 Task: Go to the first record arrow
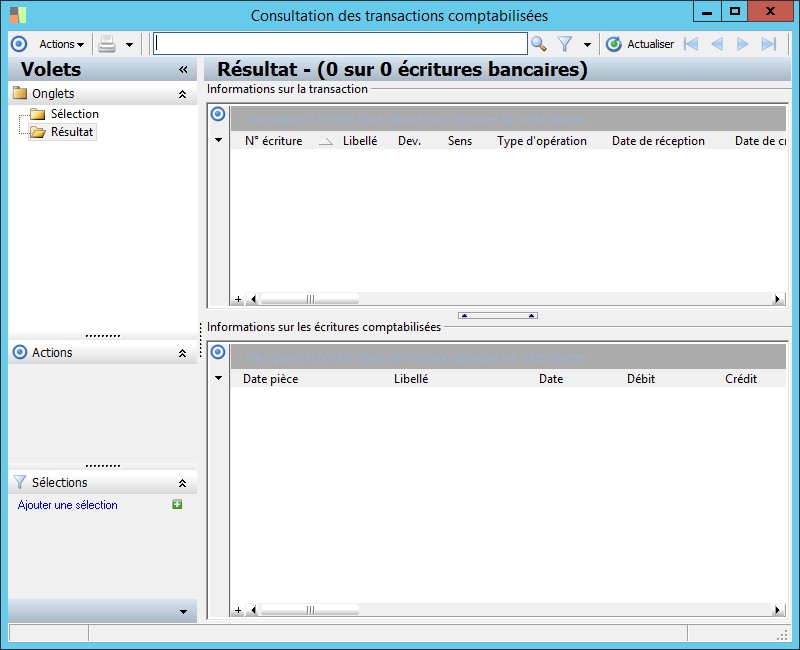[690, 44]
